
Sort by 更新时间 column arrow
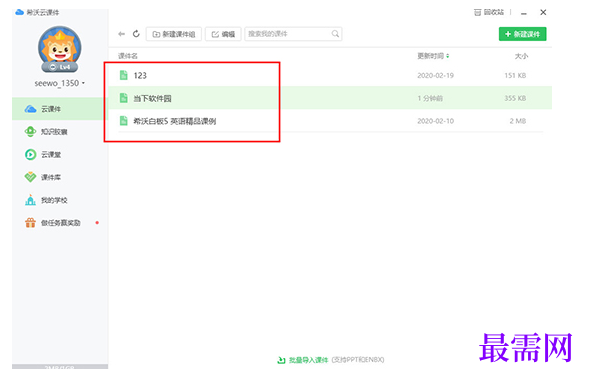coord(447,56)
